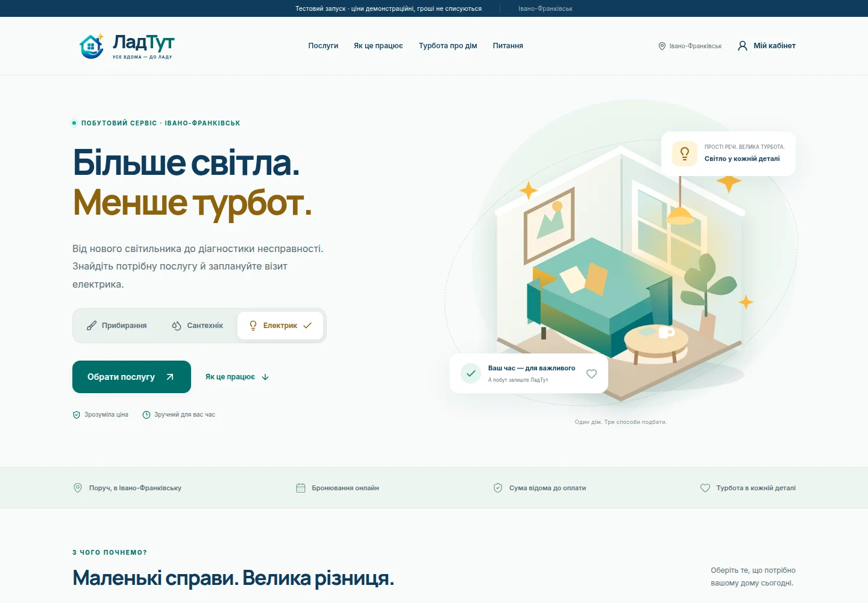Viewport: 868px width, 603px height.
Task: Open the Як це працює navigation item
Action: [x=379, y=46]
